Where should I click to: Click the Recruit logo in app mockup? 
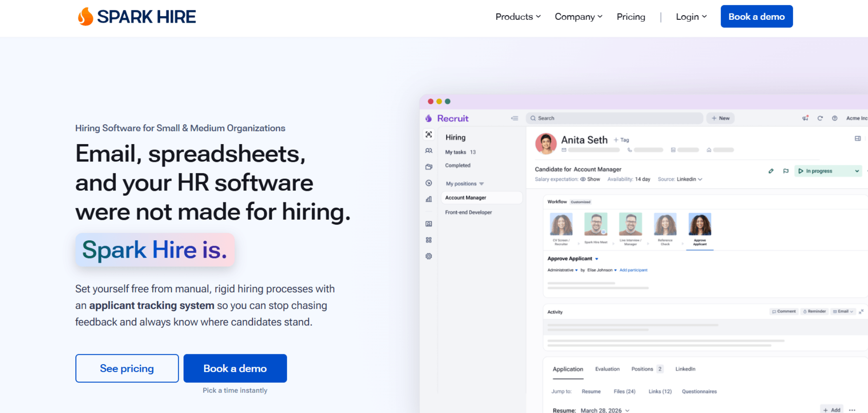447,119
